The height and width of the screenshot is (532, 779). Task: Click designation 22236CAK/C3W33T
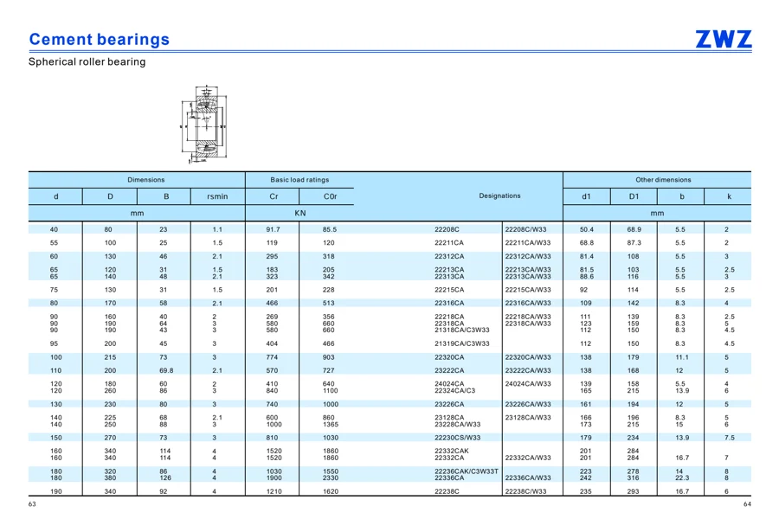pos(467,471)
